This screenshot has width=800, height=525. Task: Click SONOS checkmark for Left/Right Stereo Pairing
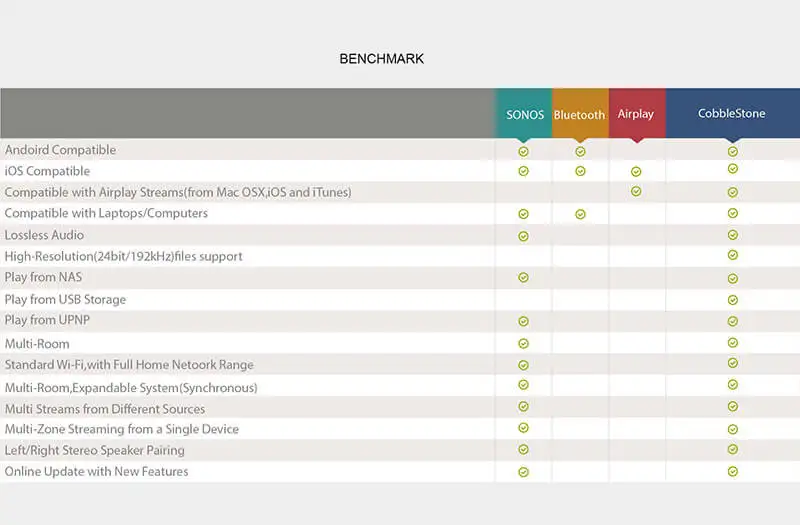(x=523, y=449)
